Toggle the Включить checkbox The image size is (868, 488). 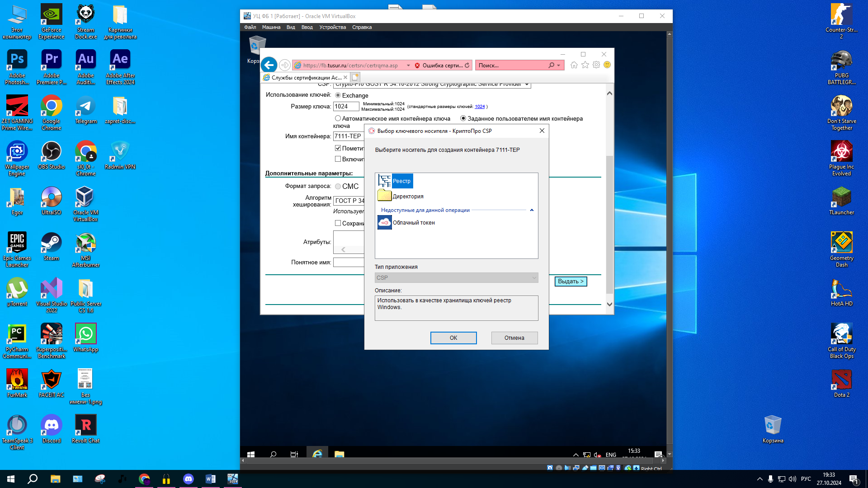(338, 159)
